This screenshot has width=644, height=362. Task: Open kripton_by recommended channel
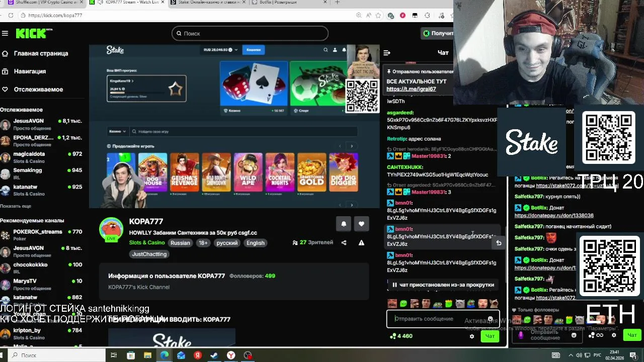point(42,334)
